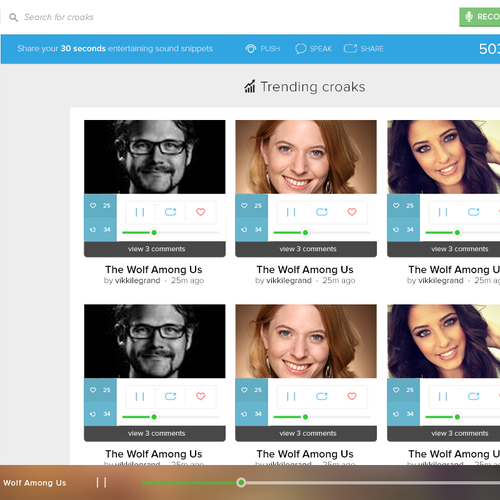Open vikkilegrand profile under top-row dark-haired woman card
The image size is (500, 500).
point(441,281)
